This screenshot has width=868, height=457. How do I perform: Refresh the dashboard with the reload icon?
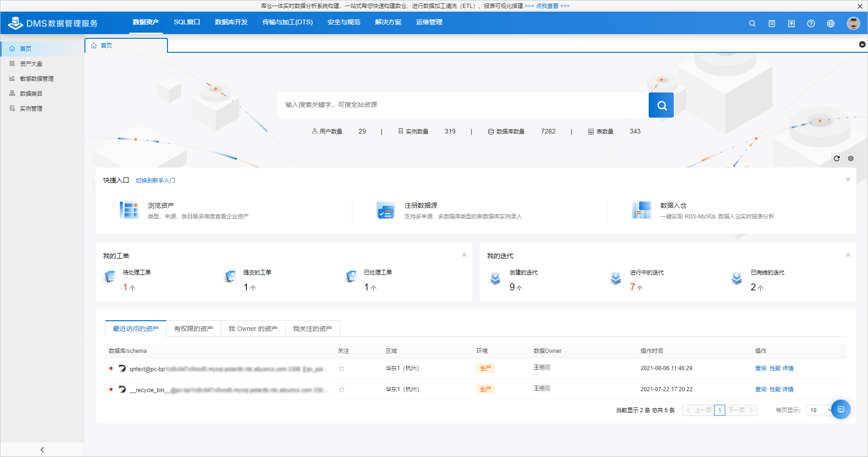[x=837, y=158]
